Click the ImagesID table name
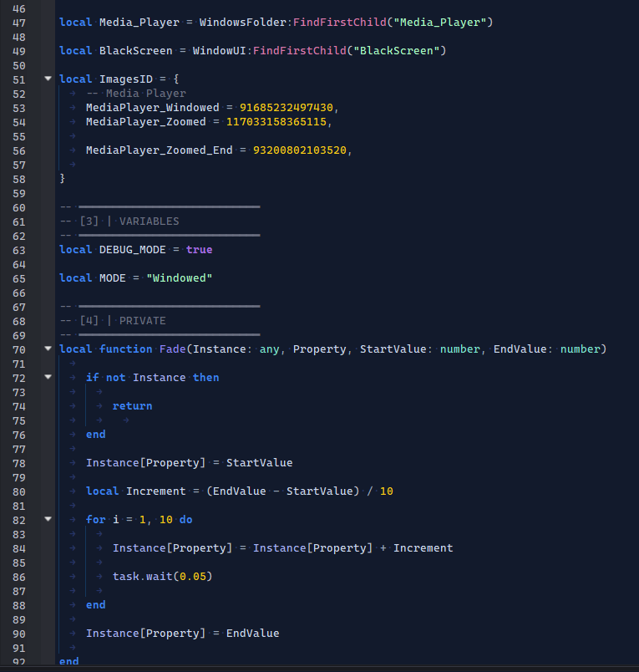 (x=126, y=79)
